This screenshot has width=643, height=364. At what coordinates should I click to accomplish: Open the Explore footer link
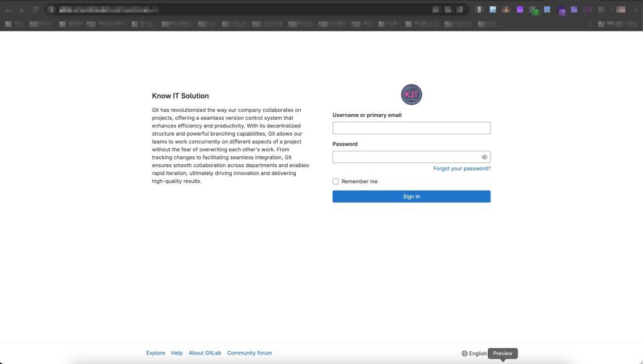click(x=156, y=353)
